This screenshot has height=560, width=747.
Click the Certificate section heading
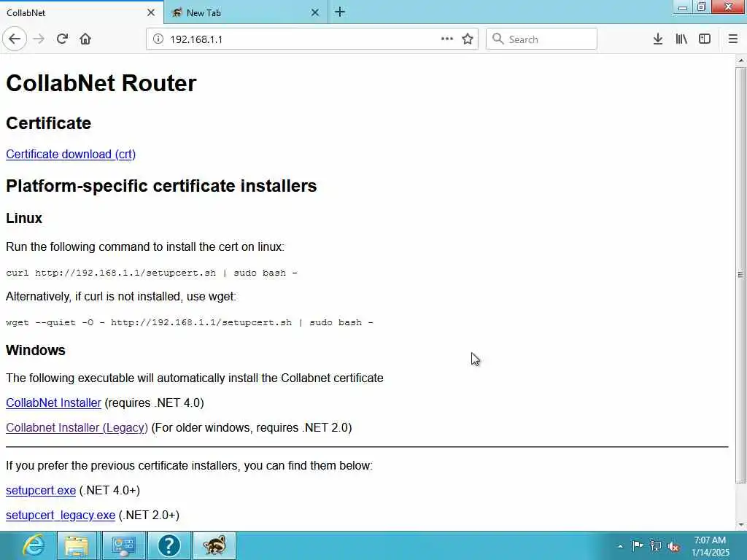(x=49, y=123)
